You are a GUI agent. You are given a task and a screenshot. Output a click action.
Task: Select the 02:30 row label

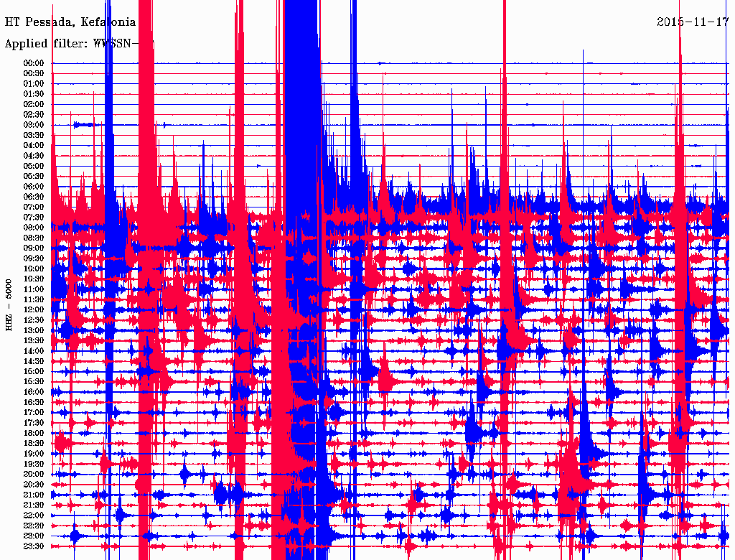pos(34,115)
